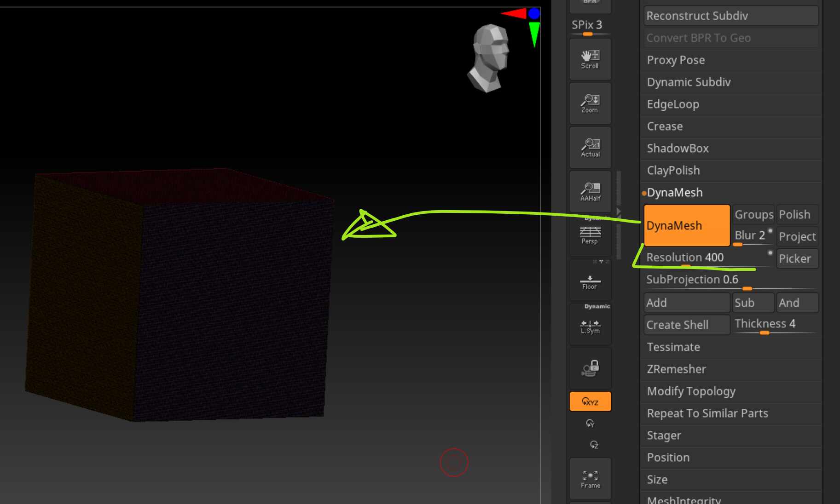Set view to Actual size
This screenshot has width=840, height=504.
590,148
